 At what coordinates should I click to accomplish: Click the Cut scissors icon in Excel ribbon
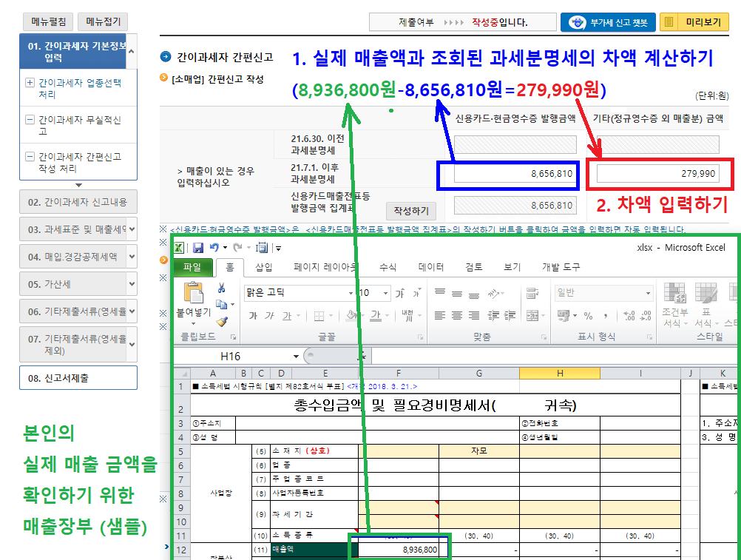click(221, 287)
